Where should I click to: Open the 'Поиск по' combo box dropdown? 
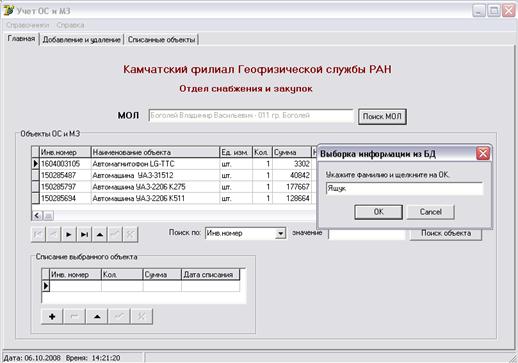[x=280, y=233]
